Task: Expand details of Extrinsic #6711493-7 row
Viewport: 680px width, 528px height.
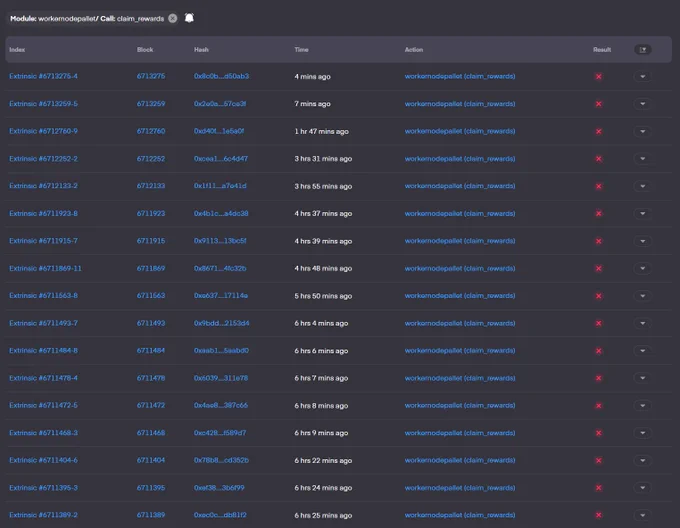Action: [643, 323]
